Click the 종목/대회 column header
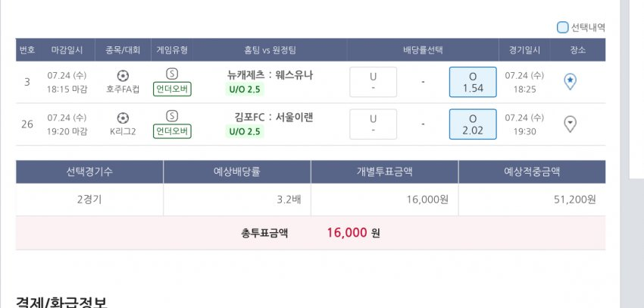The image size is (644, 308). tap(123, 50)
